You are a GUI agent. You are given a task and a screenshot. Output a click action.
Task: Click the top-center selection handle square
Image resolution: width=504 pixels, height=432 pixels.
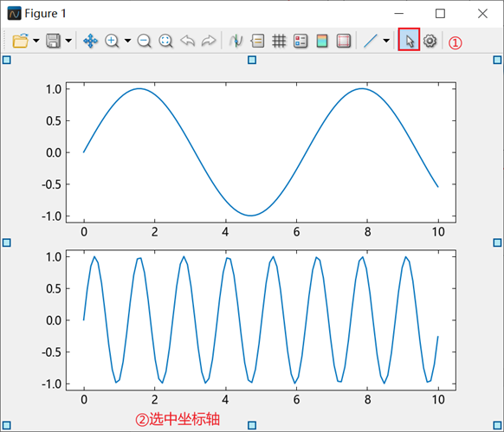point(252,60)
